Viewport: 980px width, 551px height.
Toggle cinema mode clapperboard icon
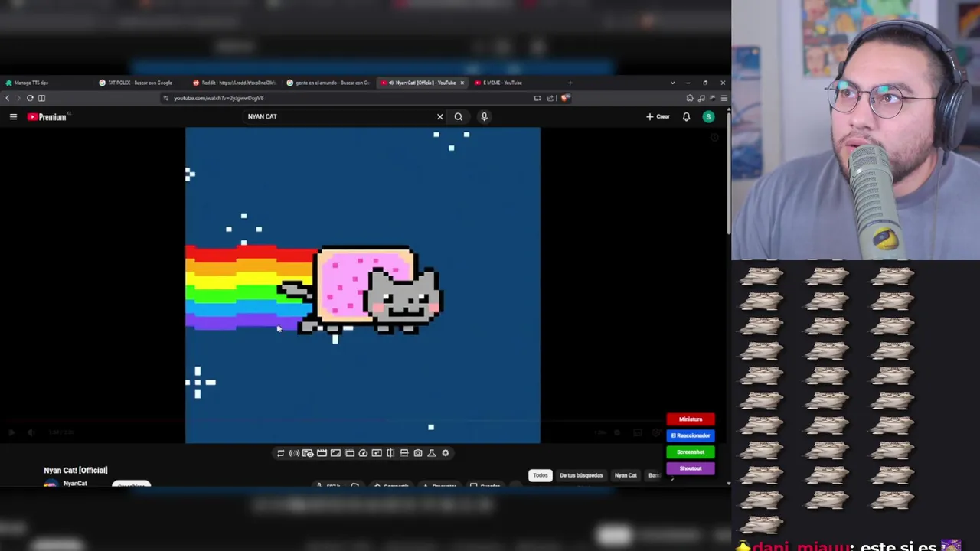coord(322,453)
